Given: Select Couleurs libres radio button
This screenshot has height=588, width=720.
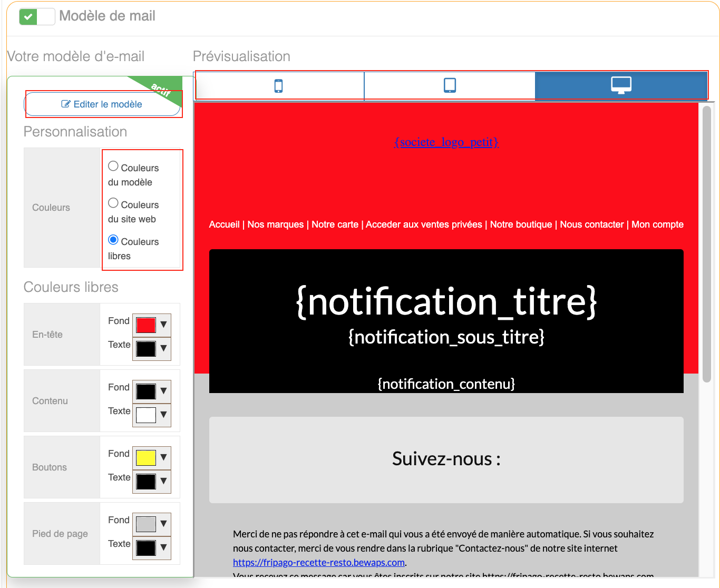Looking at the screenshot, I should (113, 240).
